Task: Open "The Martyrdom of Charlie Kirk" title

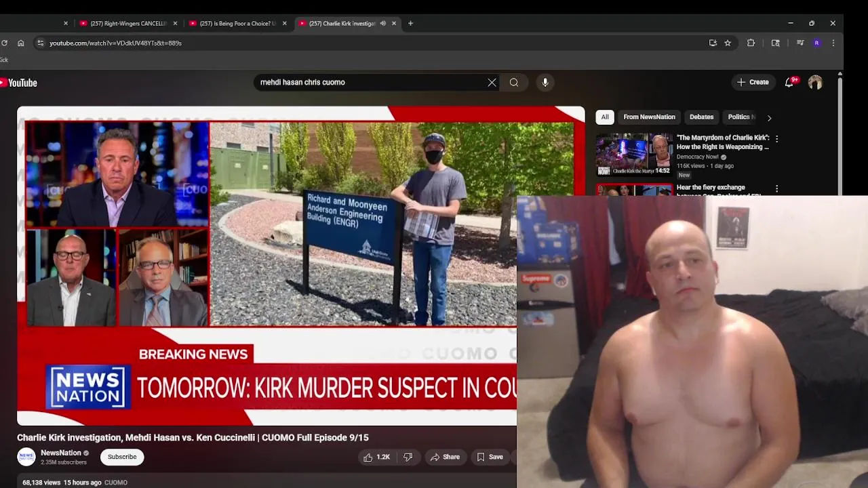Action: coord(723,142)
